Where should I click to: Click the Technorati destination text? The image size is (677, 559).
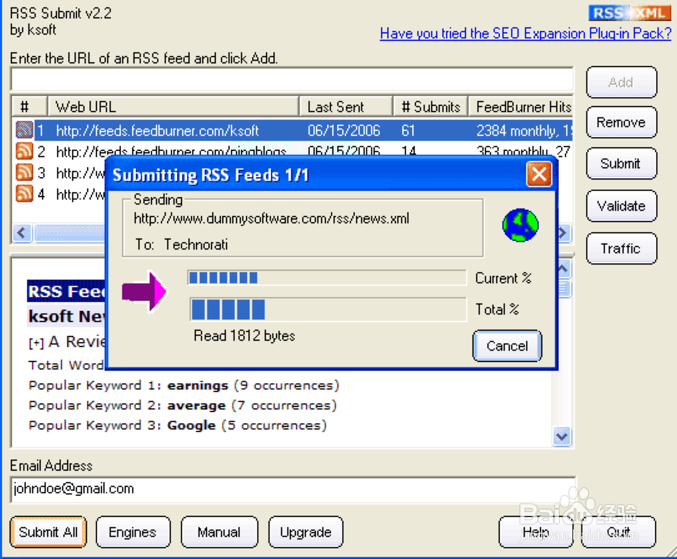(196, 244)
